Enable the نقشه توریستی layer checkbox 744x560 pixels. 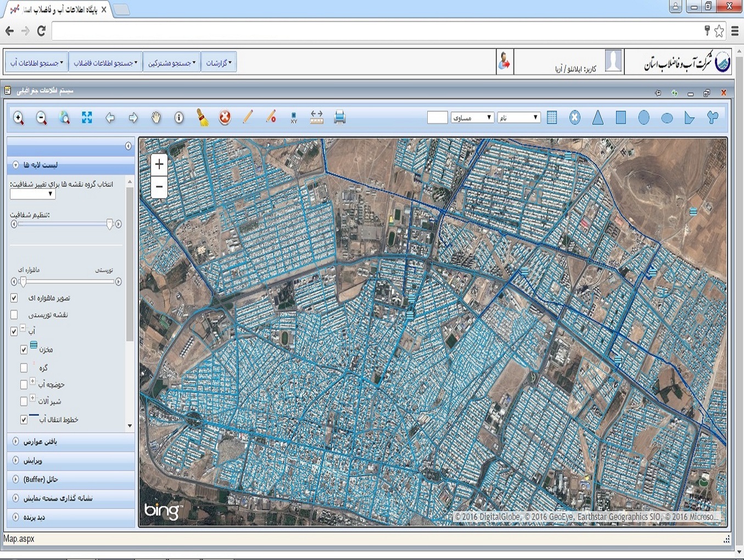point(14,315)
